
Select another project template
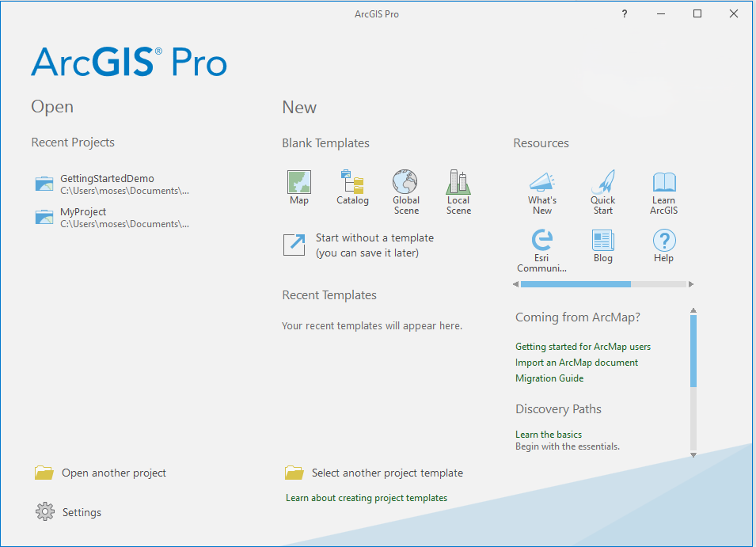387,473
